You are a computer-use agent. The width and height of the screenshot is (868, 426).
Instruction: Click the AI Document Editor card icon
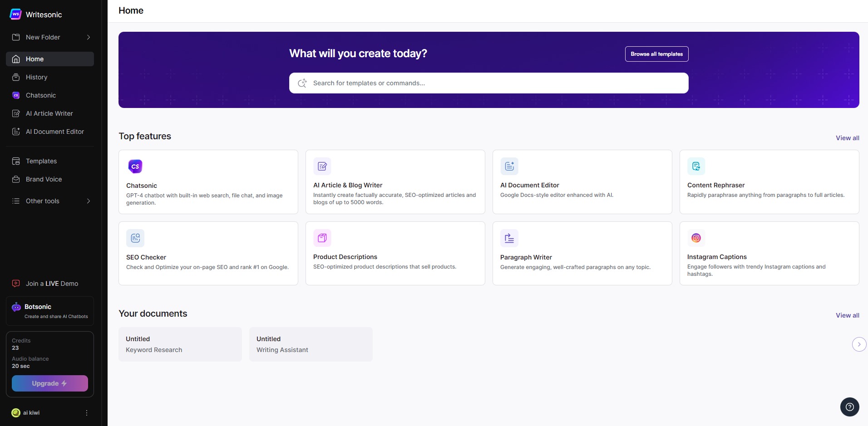point(509,166)
